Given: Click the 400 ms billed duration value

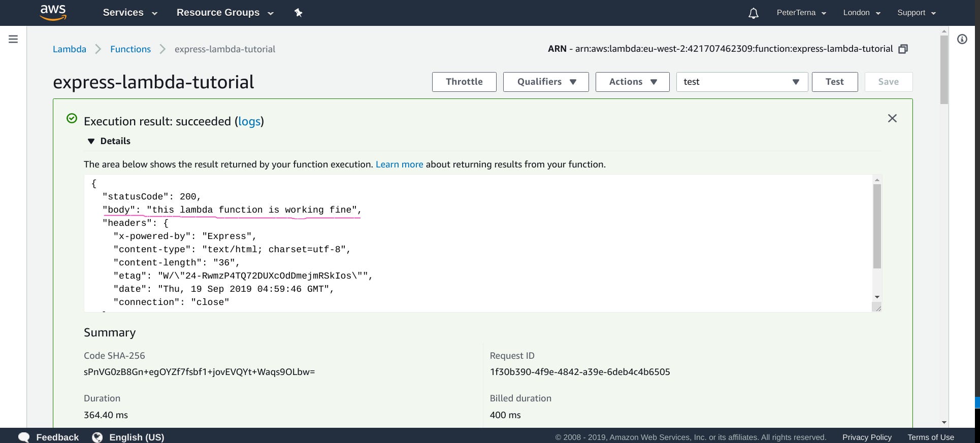Looking at the screenshot, I should 505,415.
